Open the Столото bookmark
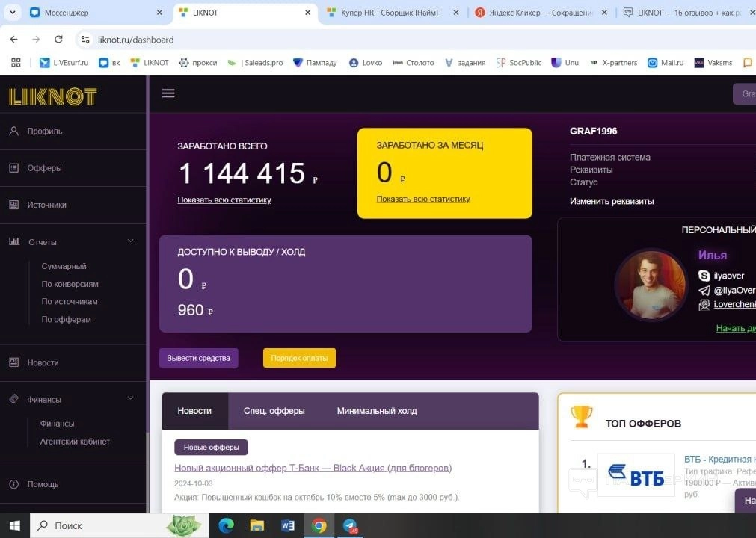Image resolution: width=756 pixels, height=538 pixels. [x=414, y=63]
